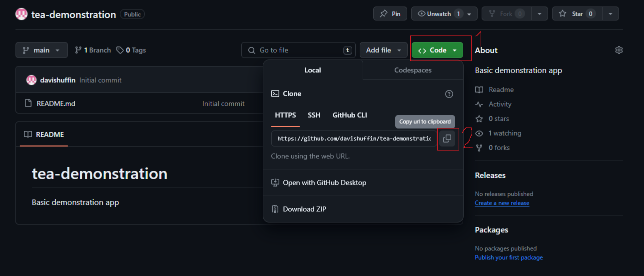Image resolution: width=644 pixels, height=276 pixels.
Task: Click the tea-demonstration heading in README
Action: click(99, 173)
